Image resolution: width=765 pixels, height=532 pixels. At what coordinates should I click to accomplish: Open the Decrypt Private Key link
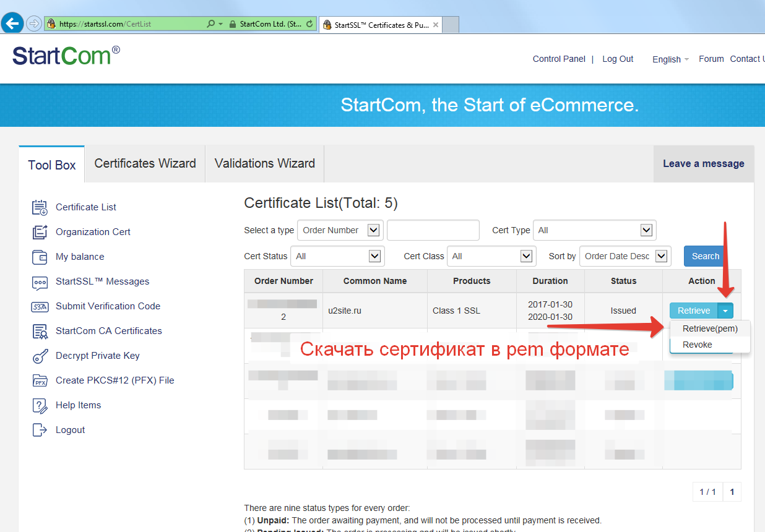click(98, 356)
